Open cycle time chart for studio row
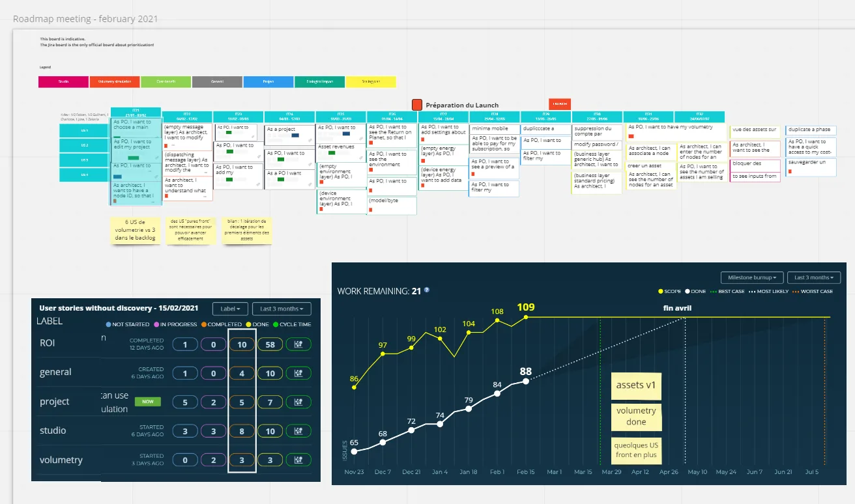This screenshot has width=855, height=504. 298,430
